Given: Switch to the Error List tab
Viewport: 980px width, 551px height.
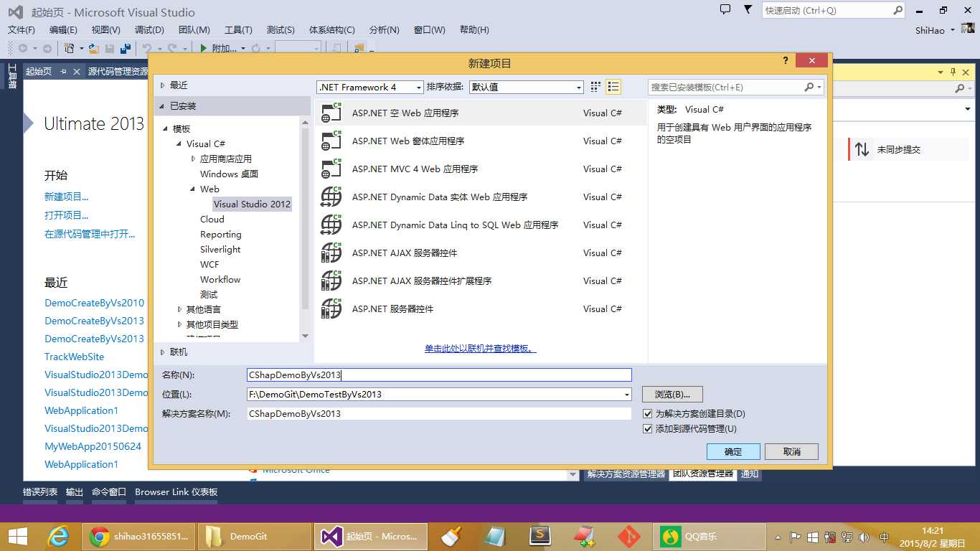Looking at the screenshot, I should coord(40,492).
